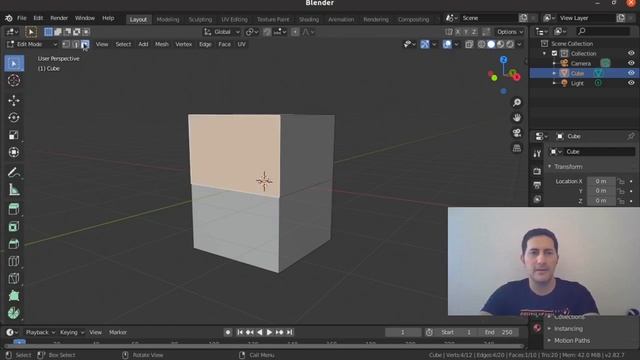The height and width of the screenshot is (360, 640).
Task: Hide the Cube object in outliner
Action: click(631, 73)
